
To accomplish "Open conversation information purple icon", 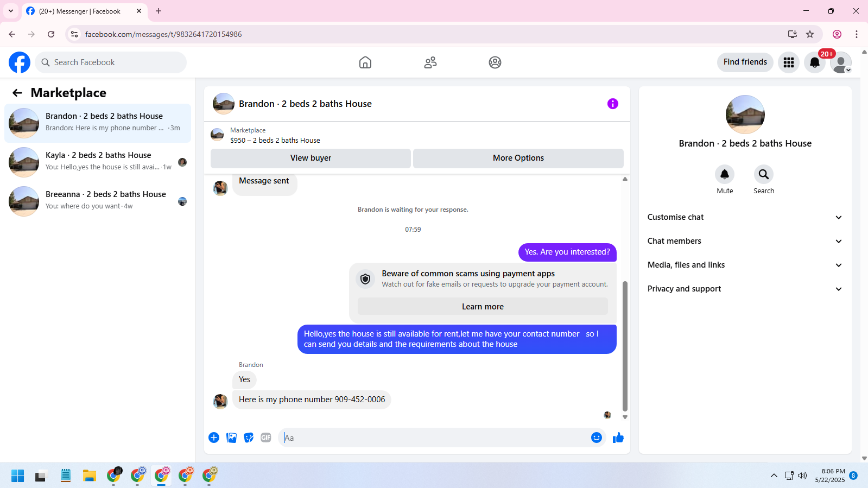I will pos(613,104).
